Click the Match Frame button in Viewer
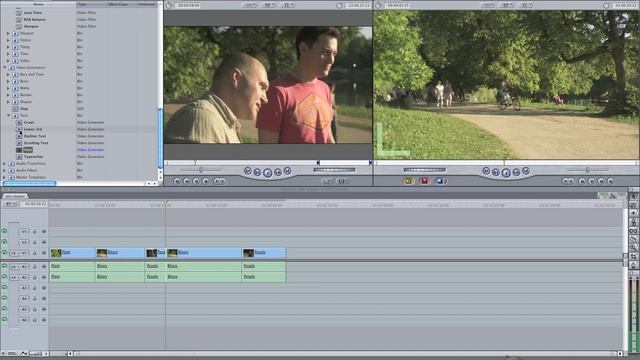 coord(177,181)
